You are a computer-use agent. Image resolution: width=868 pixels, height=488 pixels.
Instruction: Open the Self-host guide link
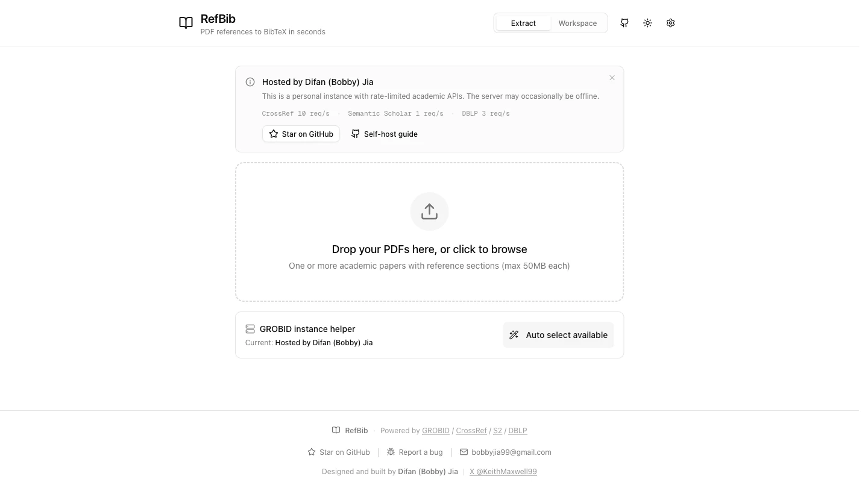tap(384, 134)
